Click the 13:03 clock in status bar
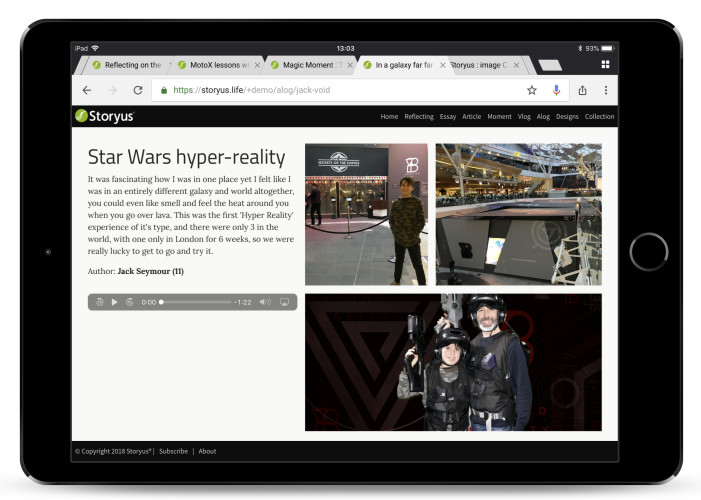Image resolution: width=701 pixels, height=500 pixels. pyautogui.click(x=345, y=48)
